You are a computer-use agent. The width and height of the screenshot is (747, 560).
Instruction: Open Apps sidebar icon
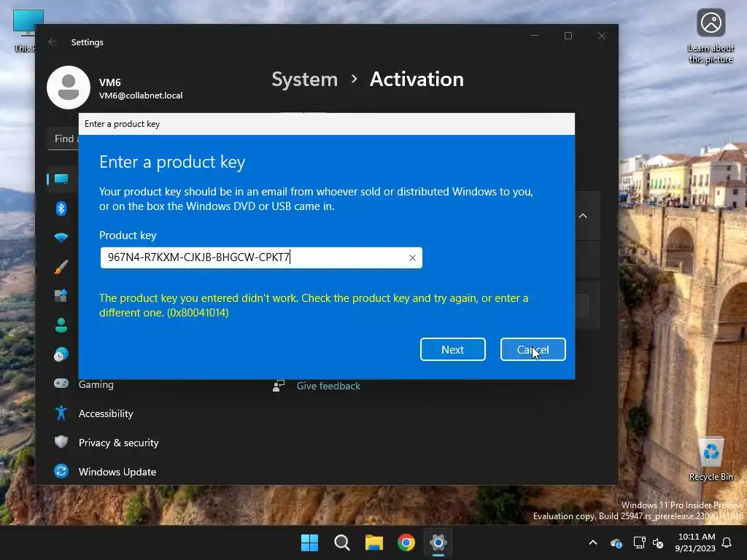(x=61, y=296)
